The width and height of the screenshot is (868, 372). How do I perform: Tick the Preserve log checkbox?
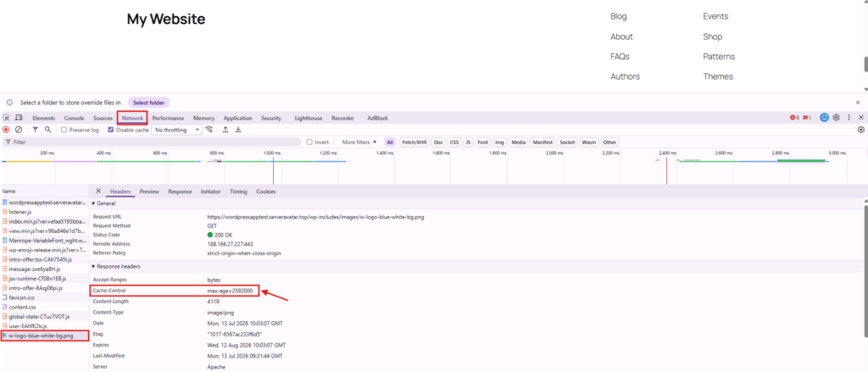(64, 130)
